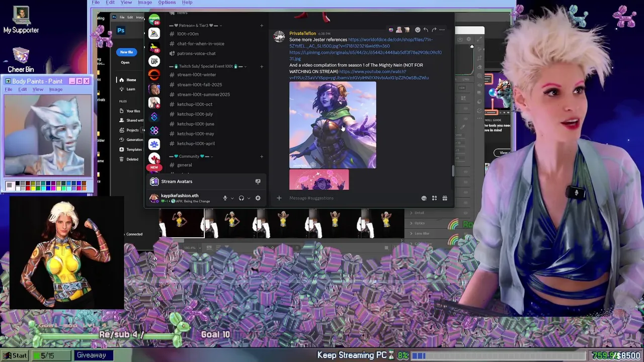Expand headphone output options arrow
Image resolution: width=644 pixels, height=362 pixels.
point(249,198)
